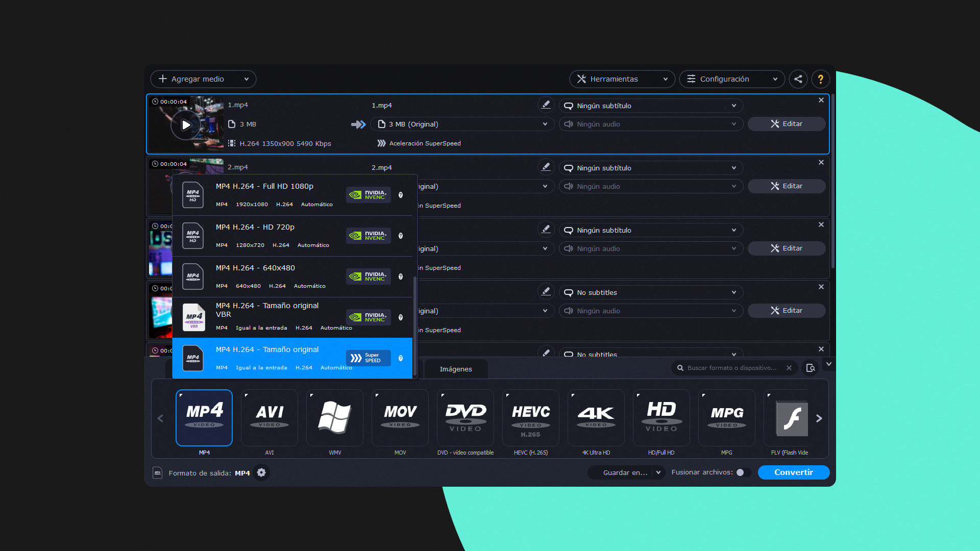Screen dimensions: 980x551
Task: Open the Herramientas dropdown menu
Action: tap(622, 79)
